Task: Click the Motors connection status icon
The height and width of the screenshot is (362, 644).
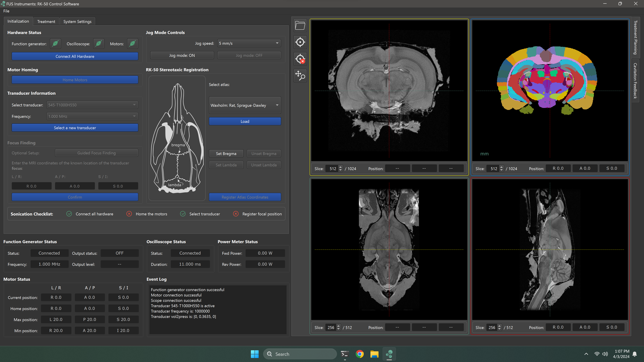Action: [x=132, y=43]
